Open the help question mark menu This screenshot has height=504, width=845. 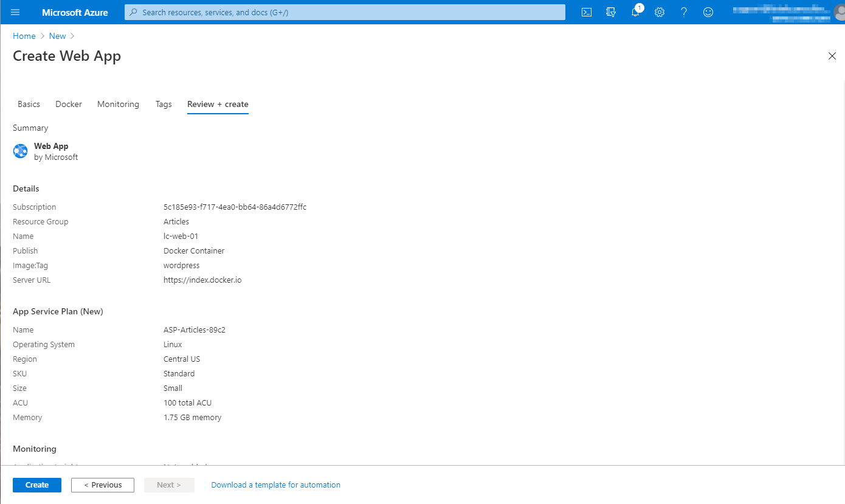(x=683, y=12)
